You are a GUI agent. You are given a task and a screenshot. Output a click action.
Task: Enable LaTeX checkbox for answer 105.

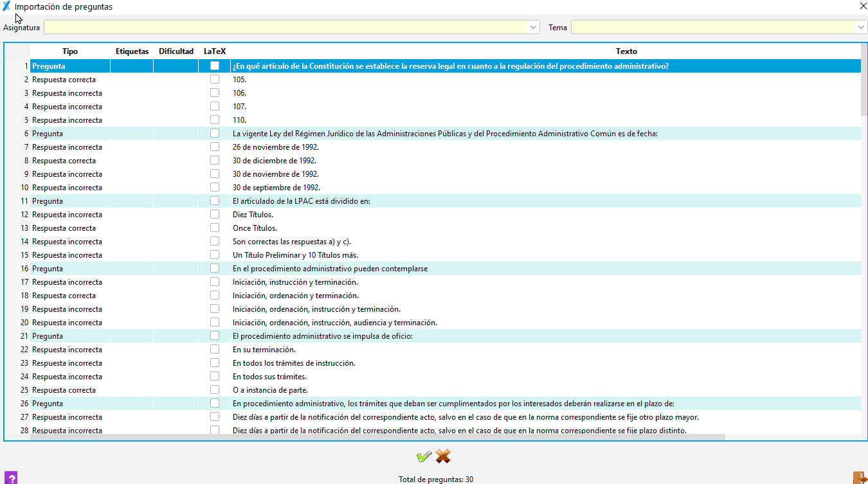pos(215,79)
